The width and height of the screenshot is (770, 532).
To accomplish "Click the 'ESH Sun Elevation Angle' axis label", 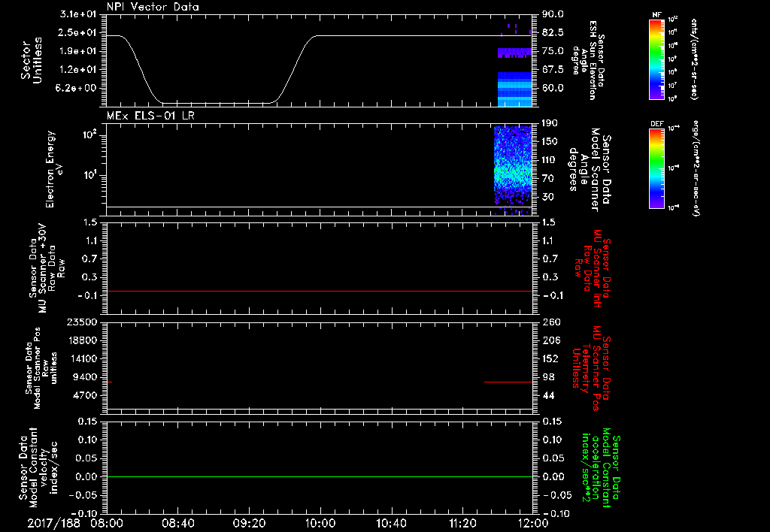I will [588, 60].
